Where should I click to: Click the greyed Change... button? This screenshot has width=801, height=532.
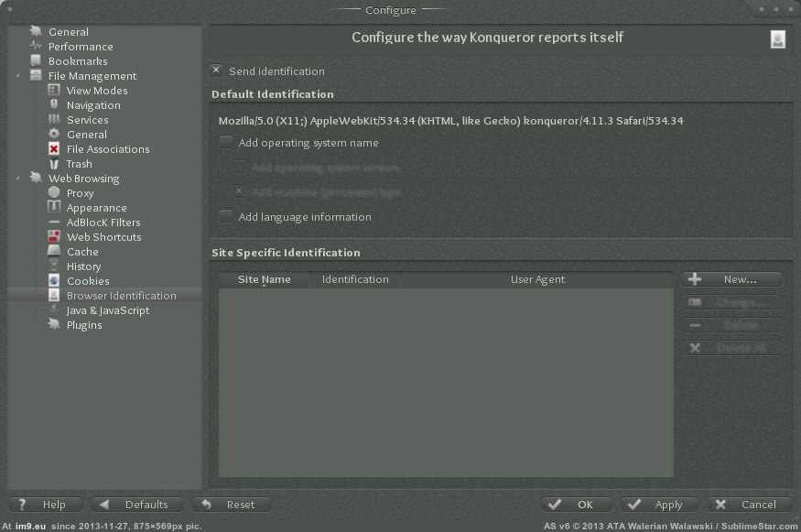731,302
